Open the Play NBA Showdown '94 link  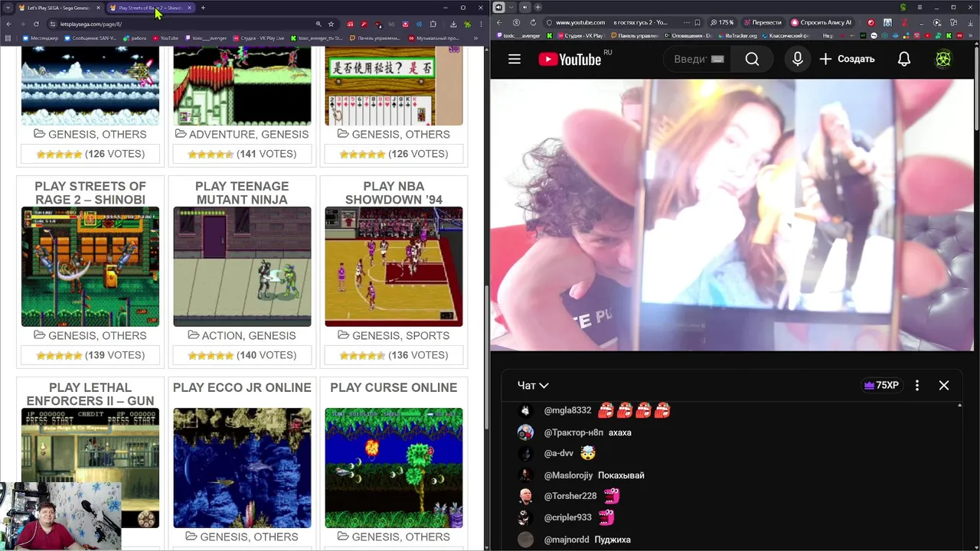[394, 193]
